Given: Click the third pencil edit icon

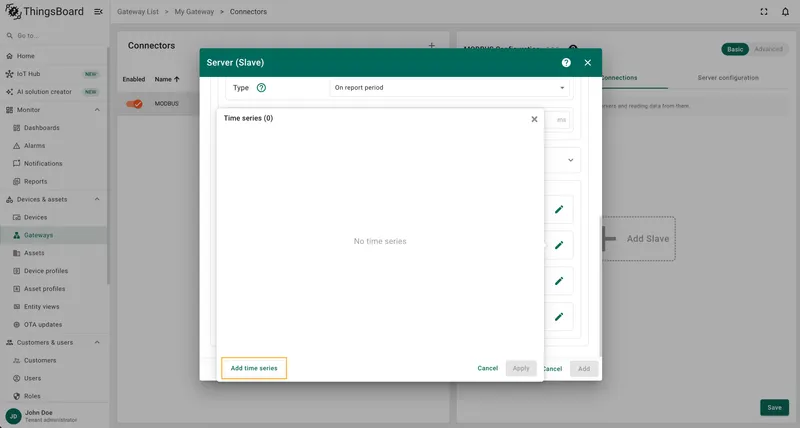Looking at the screenshot, I should [x=559, y=281].
